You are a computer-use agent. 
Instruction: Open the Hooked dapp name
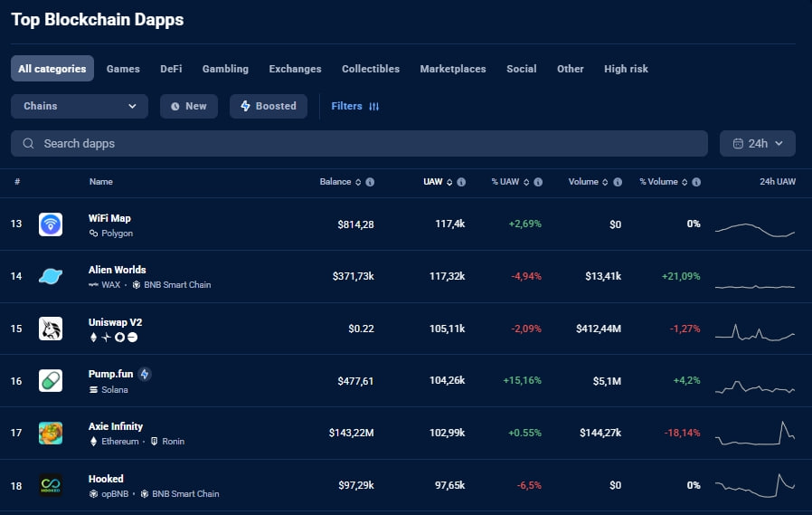click(x=106, y=479)
